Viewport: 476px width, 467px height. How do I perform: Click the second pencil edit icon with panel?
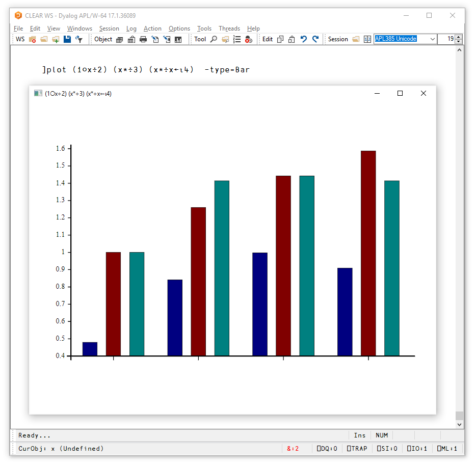167,39
